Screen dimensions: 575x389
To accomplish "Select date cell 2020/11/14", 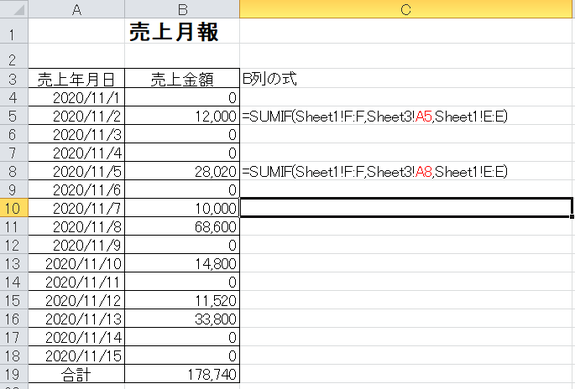I will pyautogui.click(x=77, y=337).
